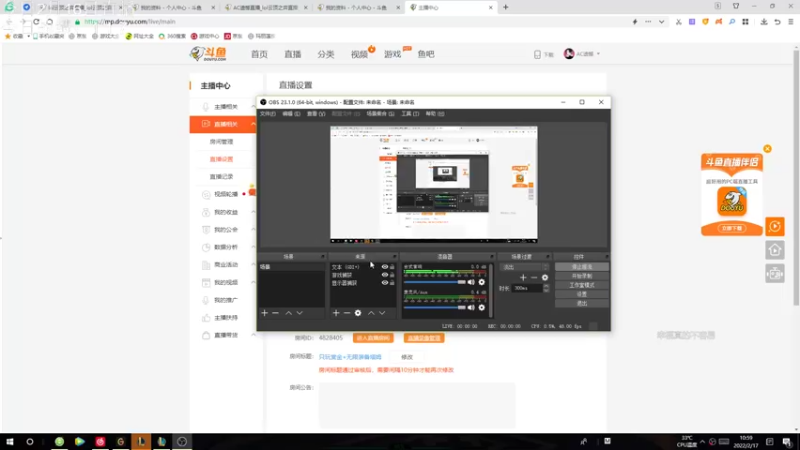Toggle the lock on the 显示器捕获 source

coord(392,283)
